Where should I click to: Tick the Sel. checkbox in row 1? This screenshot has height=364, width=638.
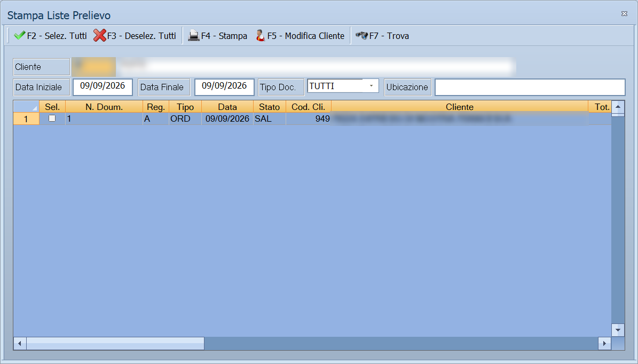coord(52,118)
